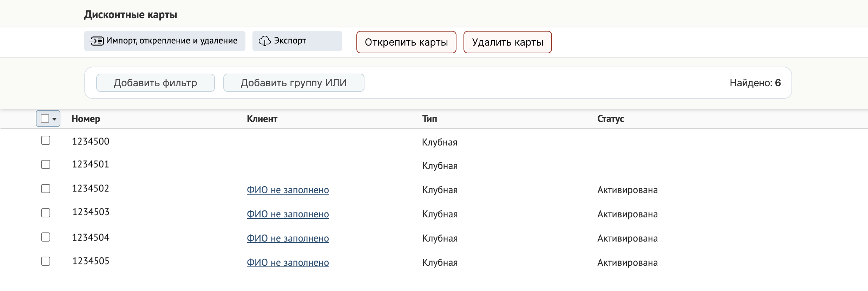
Task: Click the Номер column header
Action: 86,119
